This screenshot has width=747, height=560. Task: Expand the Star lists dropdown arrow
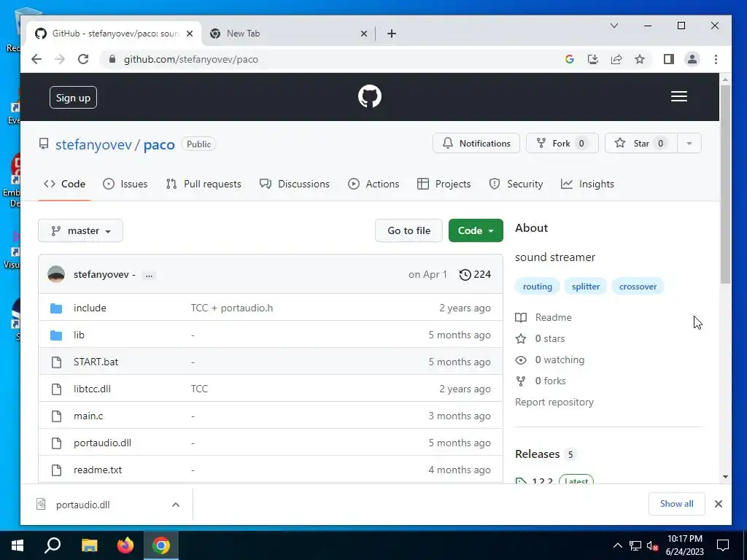pos(689,144)
